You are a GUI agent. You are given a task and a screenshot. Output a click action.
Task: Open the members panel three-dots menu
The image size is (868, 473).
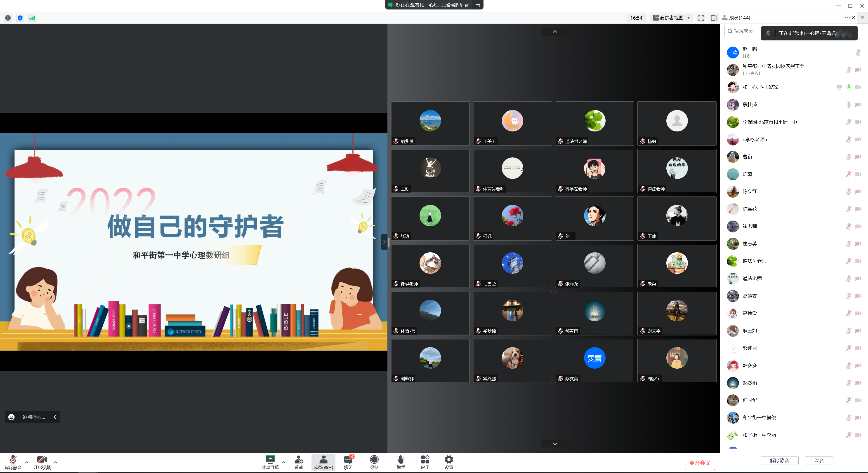point(847,18)
